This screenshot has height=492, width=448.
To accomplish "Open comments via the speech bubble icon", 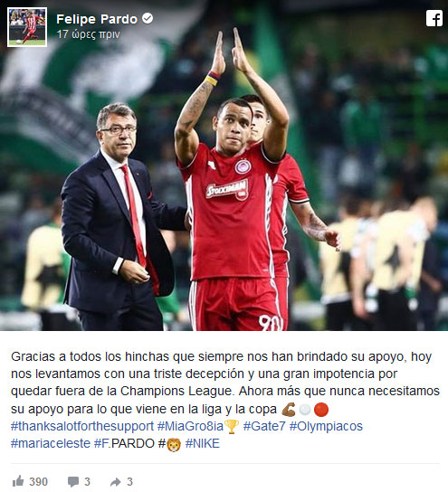I will pyautogui.click(x=73, y=482).
